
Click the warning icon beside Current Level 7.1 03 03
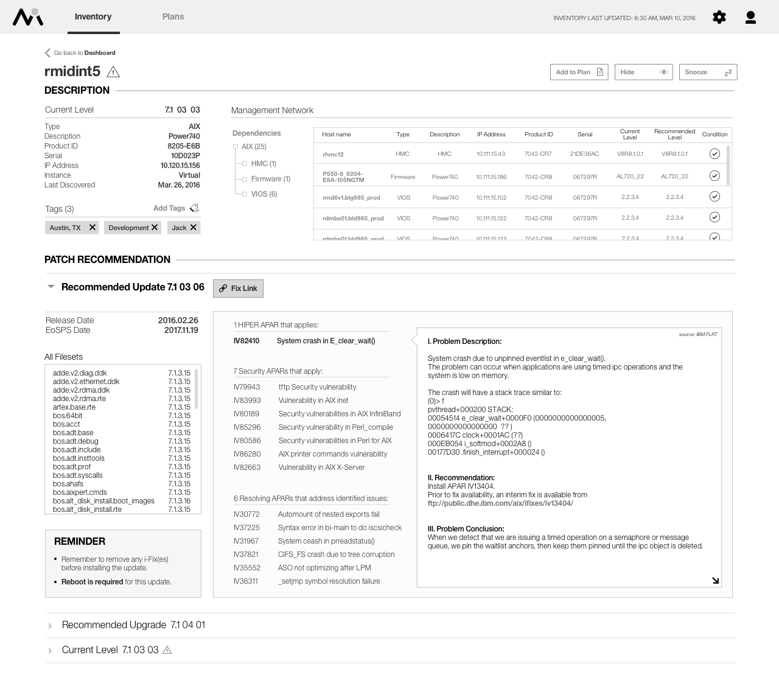(x=167, y=650)
